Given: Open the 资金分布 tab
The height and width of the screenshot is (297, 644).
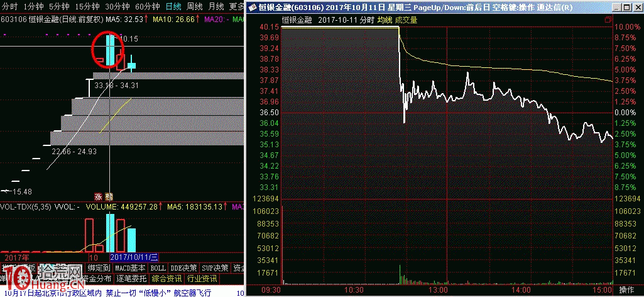Looking at the screenshot, I should click(x=98, y=279).
